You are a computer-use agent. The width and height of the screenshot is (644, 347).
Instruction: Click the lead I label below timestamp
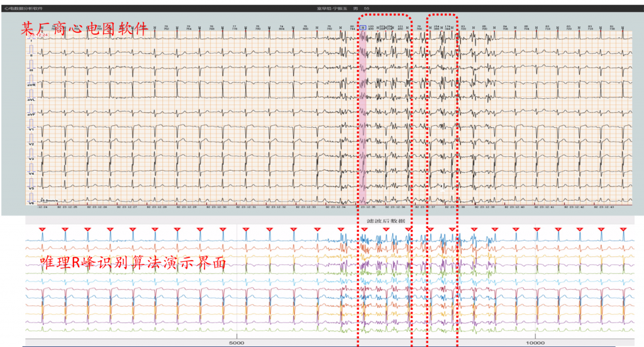31,41
